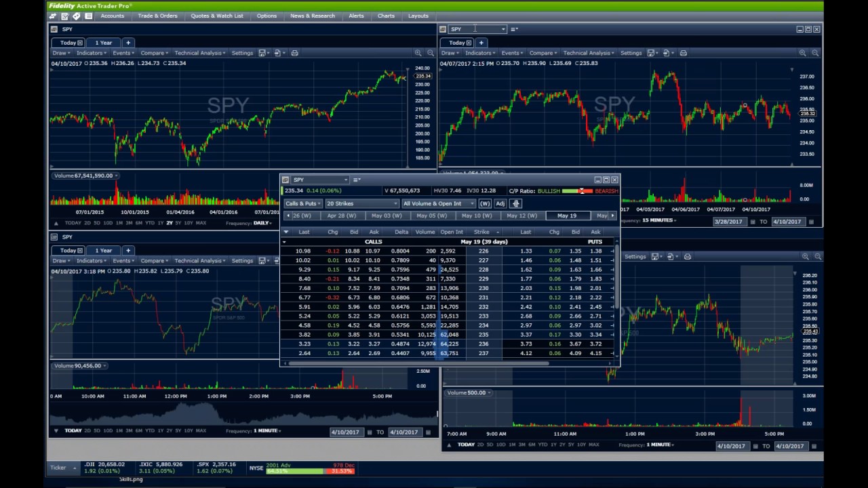The width and height of the screenshot is (868, 488).
Task: Open SPY symbol dropdown in option chain window
Action: click(x=346, y=180)
